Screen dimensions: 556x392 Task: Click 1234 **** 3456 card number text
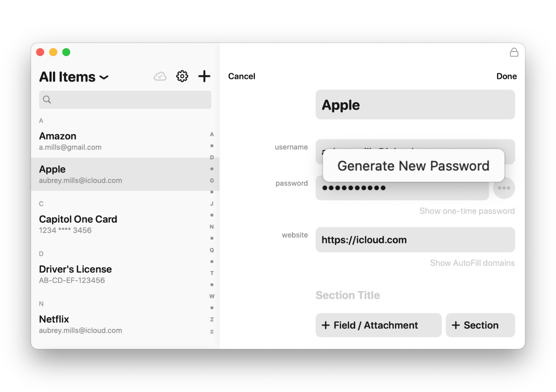click(65, 230)
